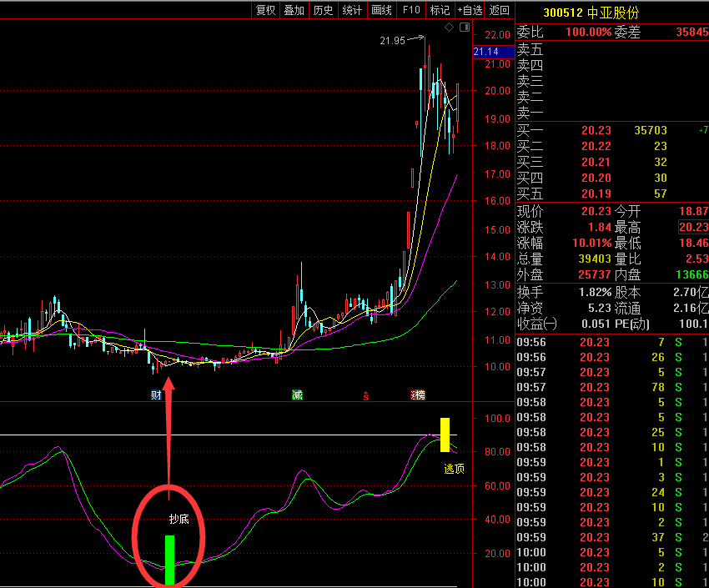
Task: Activate the 画线 drawing tool menu
Action: [x=381, y=10]
